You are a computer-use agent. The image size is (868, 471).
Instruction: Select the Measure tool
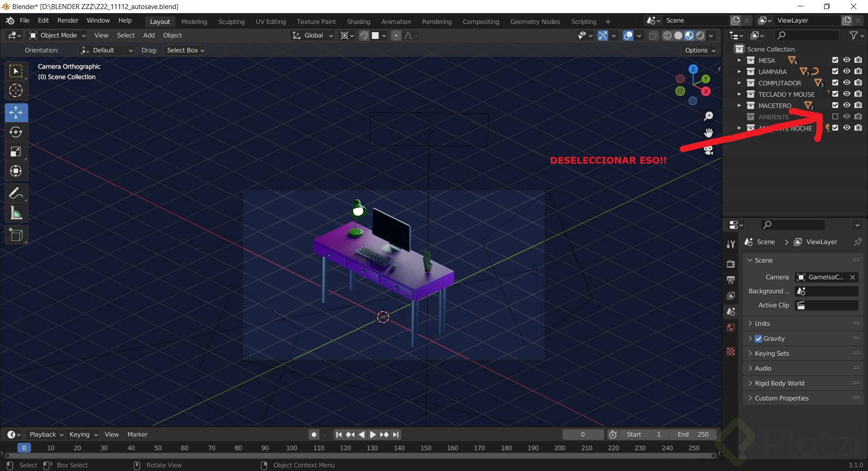(16, 213)
